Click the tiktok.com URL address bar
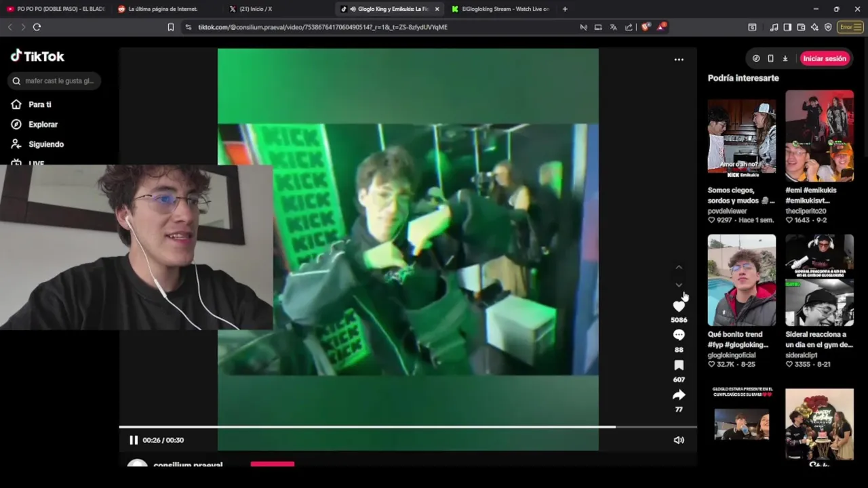Viewport: 868px width, 488px height. coord(323,27)
